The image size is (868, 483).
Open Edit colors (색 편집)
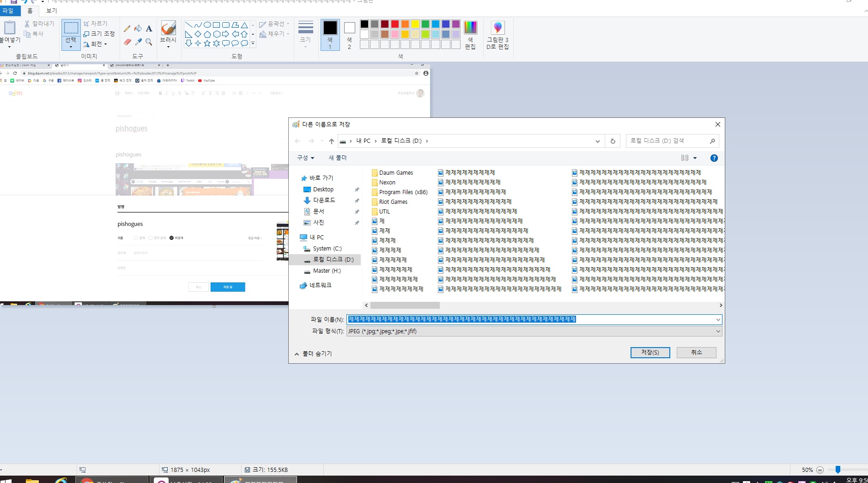[x=470, y=35]
